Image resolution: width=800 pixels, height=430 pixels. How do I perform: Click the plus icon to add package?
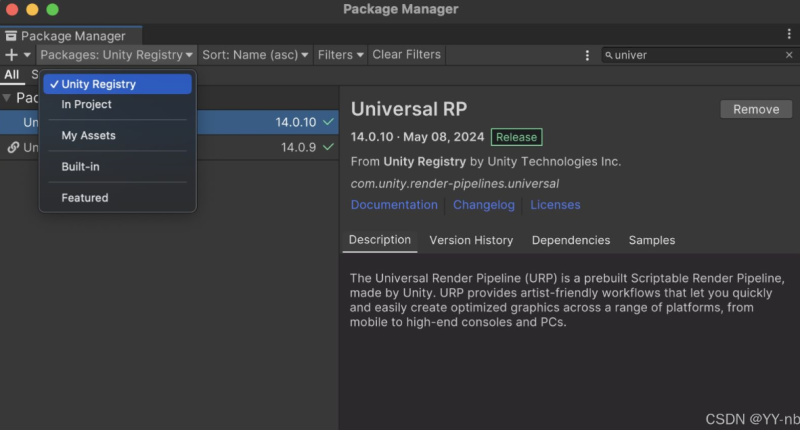tap(11, 55)
